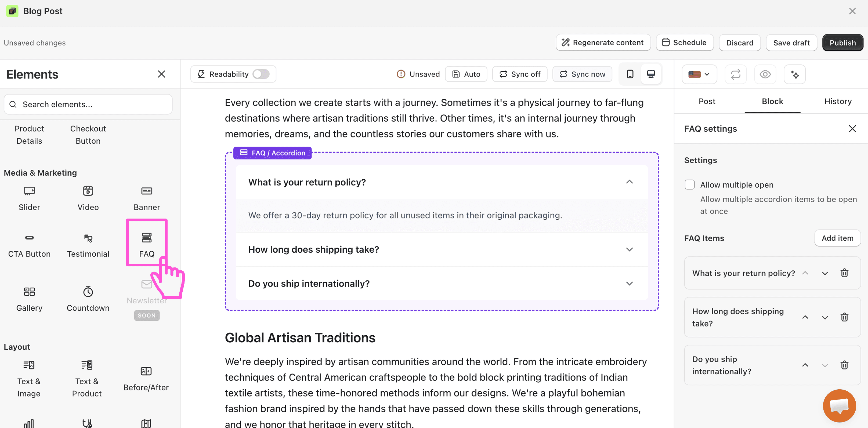This screenshot has height=428, width=868.
Task: Enable the Allow multiple open checkbox
Action: (x=689, y=185)
